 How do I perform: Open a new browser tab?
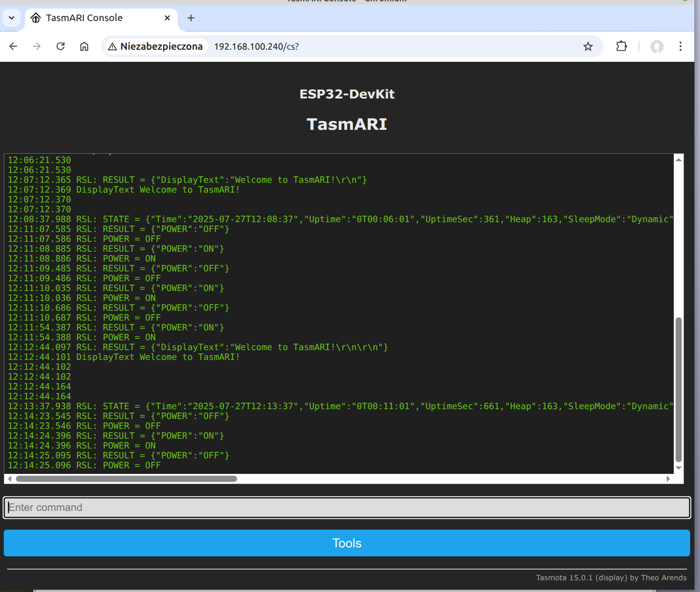click(191, 18)
